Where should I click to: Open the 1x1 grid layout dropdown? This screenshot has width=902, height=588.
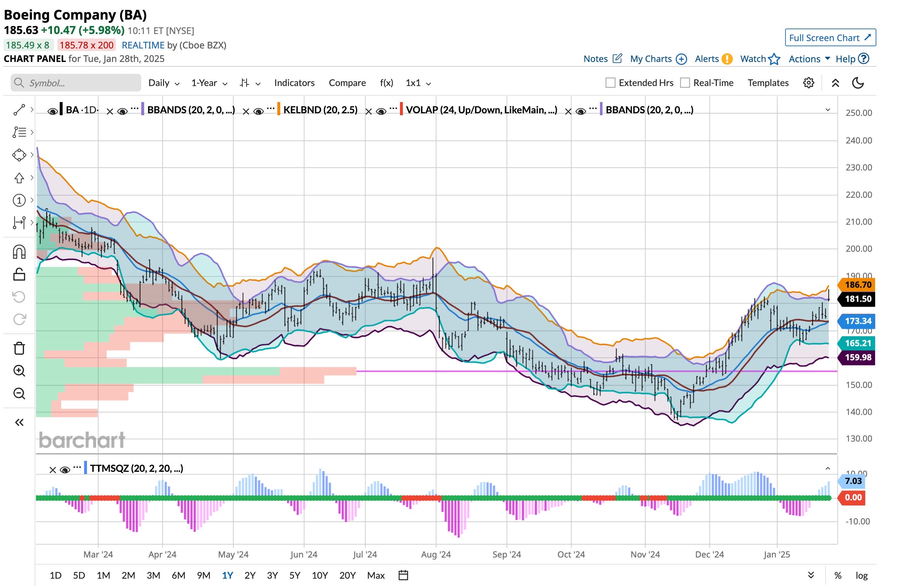(418, 83)
